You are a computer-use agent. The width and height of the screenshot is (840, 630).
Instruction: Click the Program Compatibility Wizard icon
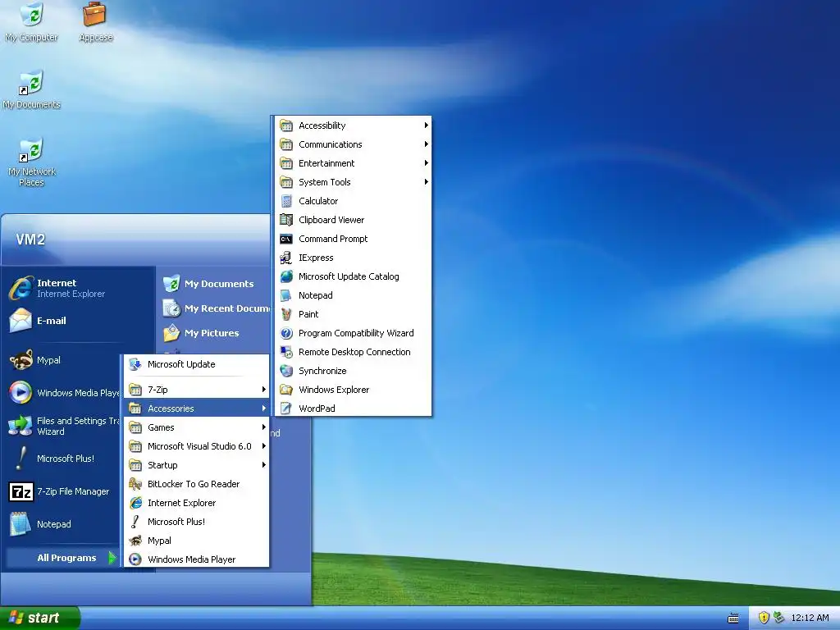point(286,333)
